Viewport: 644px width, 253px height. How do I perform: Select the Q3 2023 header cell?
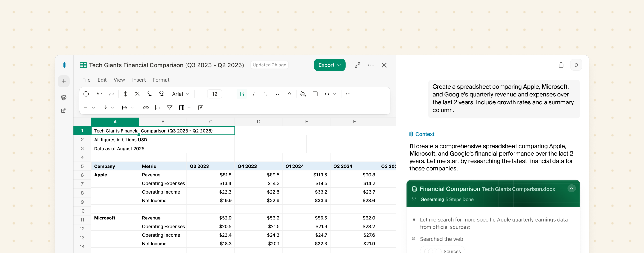coord(211,166)
